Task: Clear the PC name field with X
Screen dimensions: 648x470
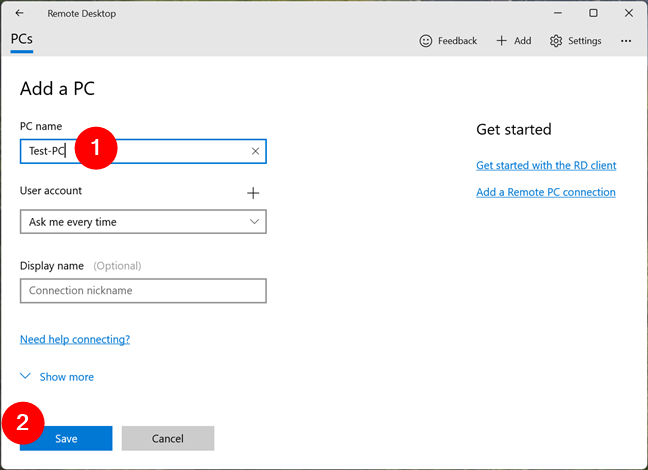Action: [255, 151]
